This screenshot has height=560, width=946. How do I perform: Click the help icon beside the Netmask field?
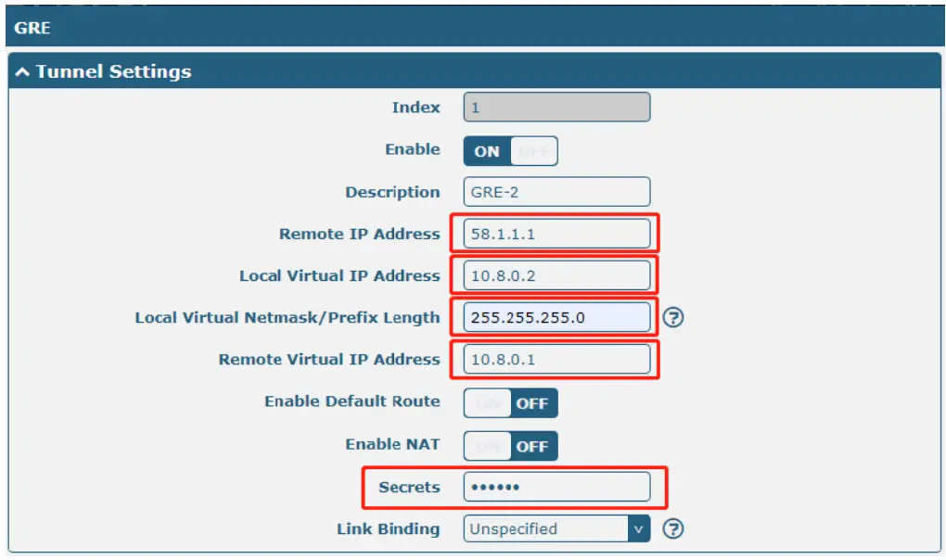point(675,317)
